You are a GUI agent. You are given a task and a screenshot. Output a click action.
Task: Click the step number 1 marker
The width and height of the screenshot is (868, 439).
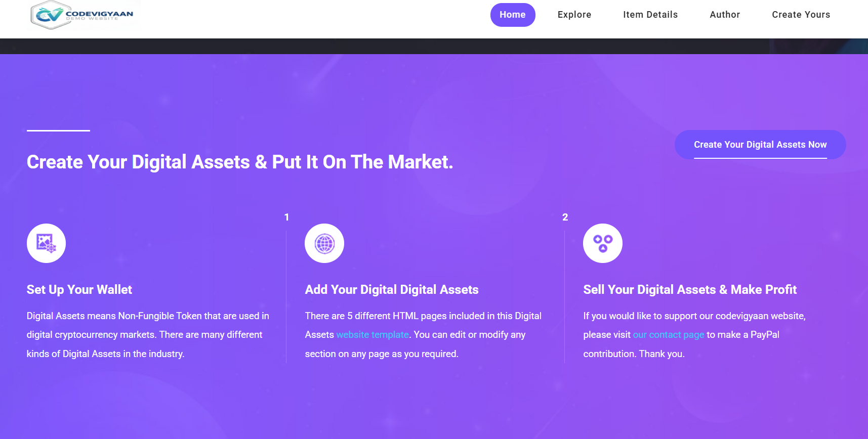(286, 217)
